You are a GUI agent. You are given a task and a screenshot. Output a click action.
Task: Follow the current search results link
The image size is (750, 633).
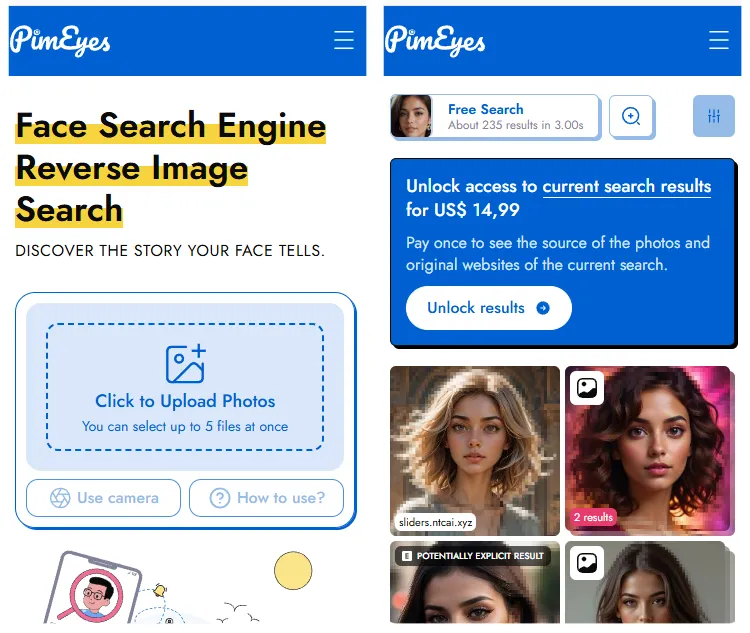pyautogui.click(x=627, y=186)
